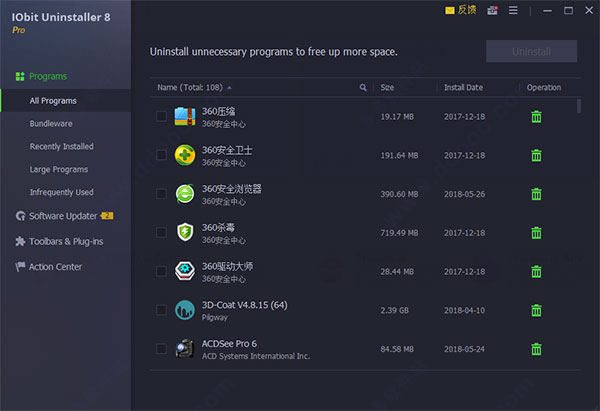Click the feedback envelope icon
The image size is (600, 411).
tap(450, 10)
